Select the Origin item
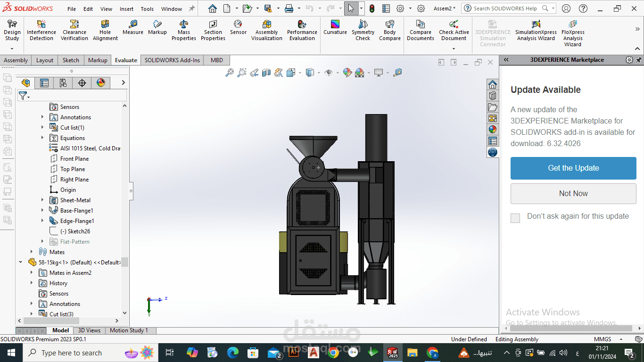 (x=68, y=189)
